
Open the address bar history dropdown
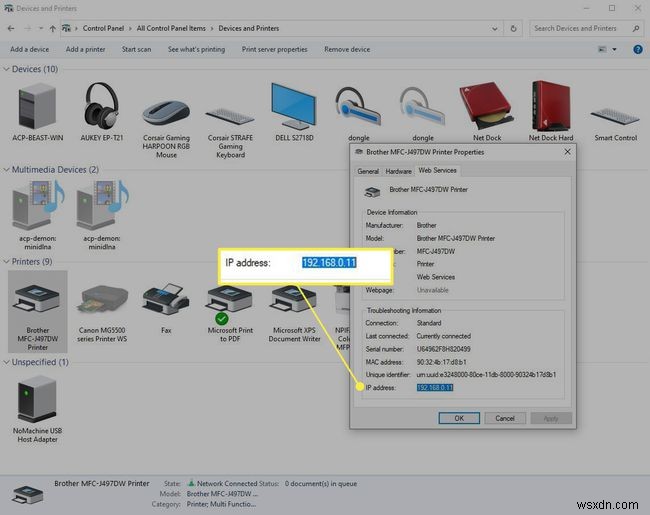[495, 29]
